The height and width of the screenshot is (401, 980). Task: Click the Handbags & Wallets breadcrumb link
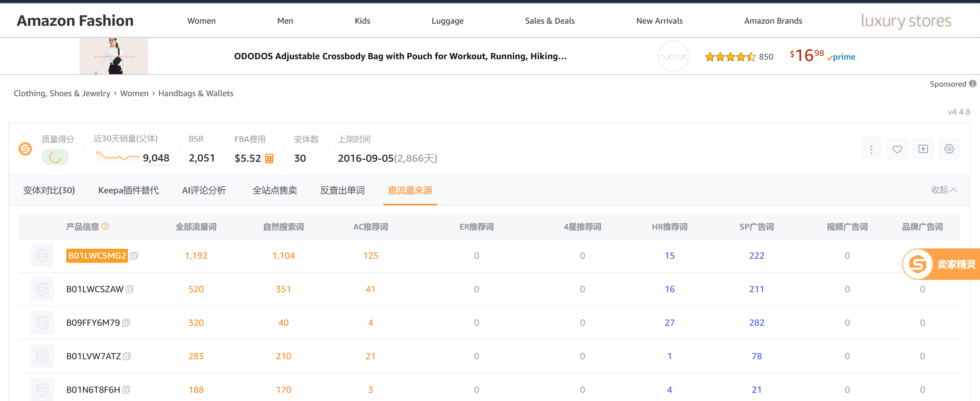click(x=195, y=93)
